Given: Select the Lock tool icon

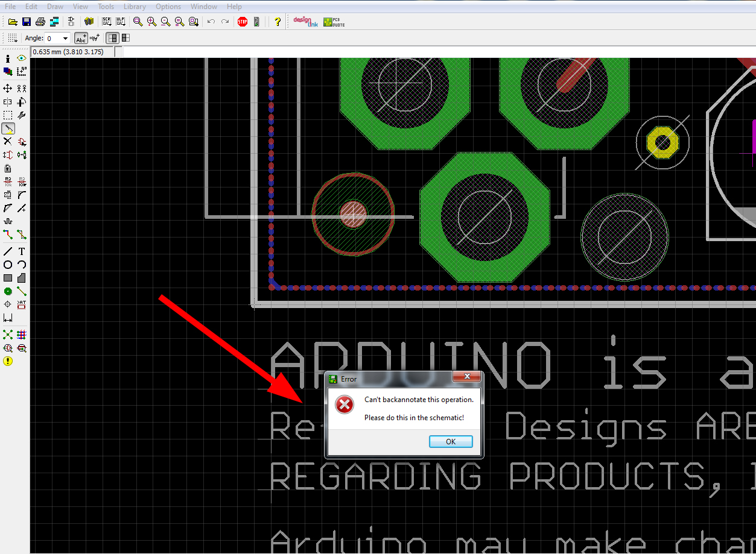Looking at the screenshot, I should [x=8, y=168].
